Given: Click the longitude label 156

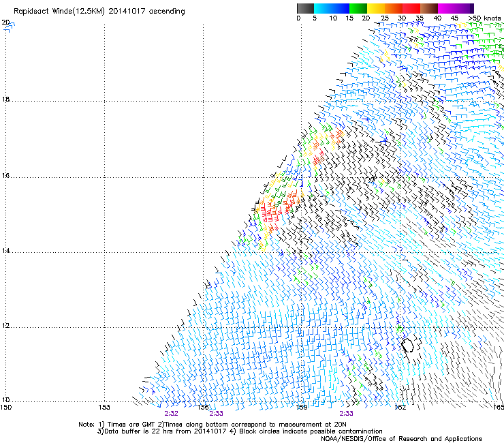Looking at the screenshot, I should coord(203,408).
